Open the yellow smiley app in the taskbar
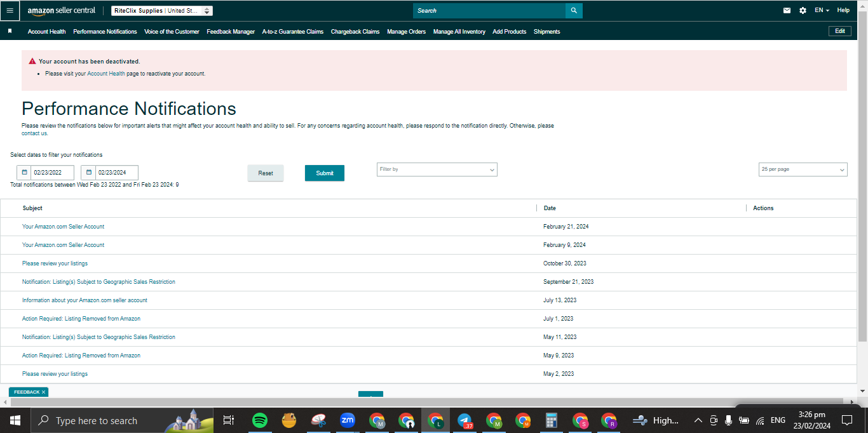868x433 pixels. click(288, 420)
